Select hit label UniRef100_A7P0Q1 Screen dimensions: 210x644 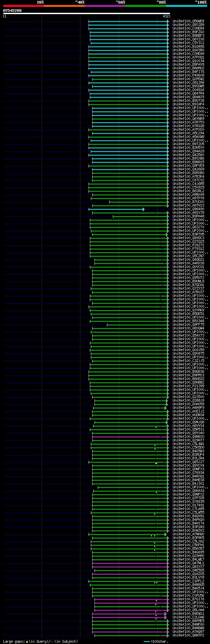coord(188,57)
